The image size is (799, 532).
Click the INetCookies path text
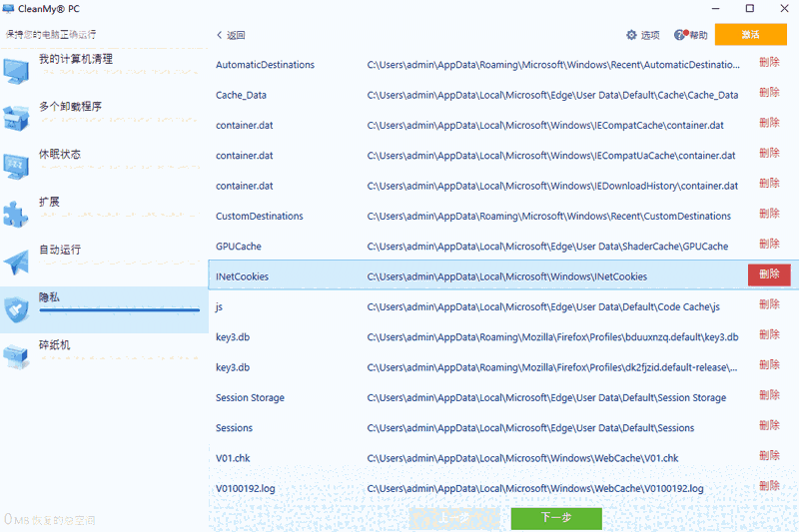pyautogui.click(x=507, y=276)
